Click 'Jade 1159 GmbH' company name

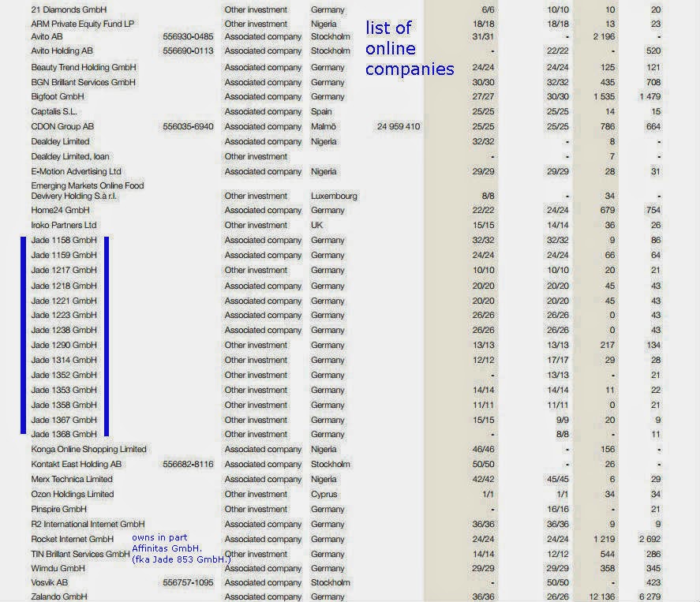64,256
